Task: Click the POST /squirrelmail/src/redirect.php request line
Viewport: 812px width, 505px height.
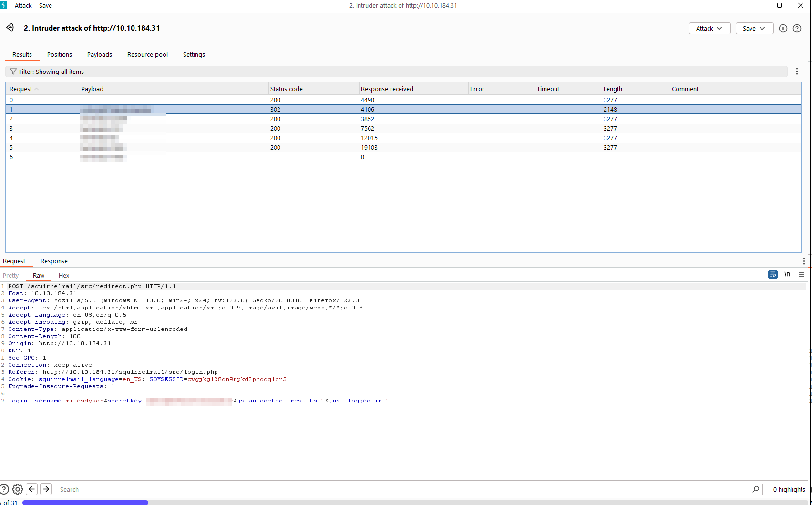Action: (92, 286)
